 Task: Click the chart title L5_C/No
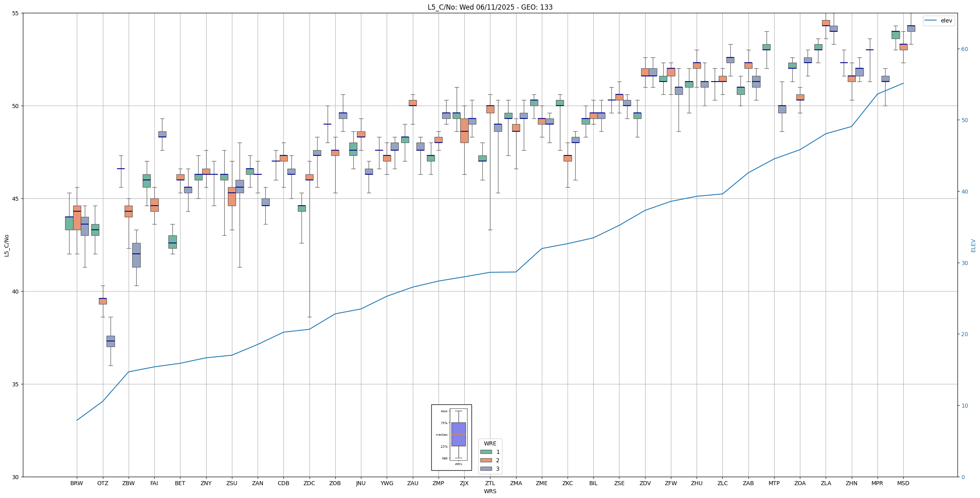[x=490, y=7]
